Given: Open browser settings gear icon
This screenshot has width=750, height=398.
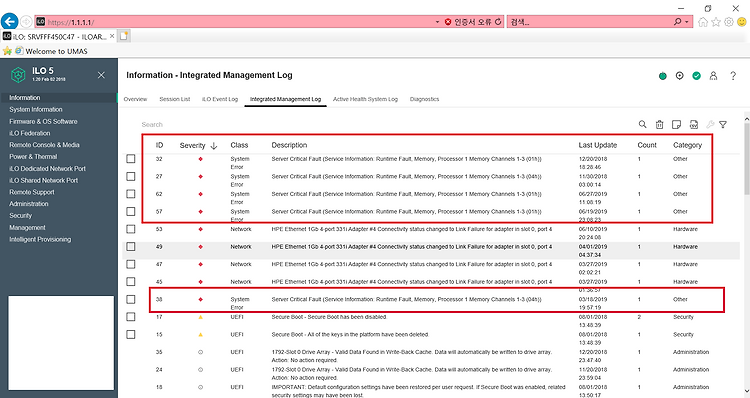Looking at the screenshot, I should click(x=728, y=22).
